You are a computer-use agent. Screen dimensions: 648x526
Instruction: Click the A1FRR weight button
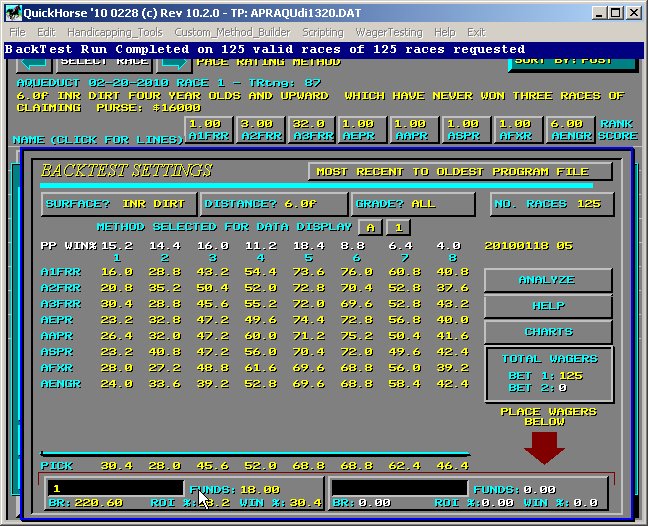[x=208, y=130]
